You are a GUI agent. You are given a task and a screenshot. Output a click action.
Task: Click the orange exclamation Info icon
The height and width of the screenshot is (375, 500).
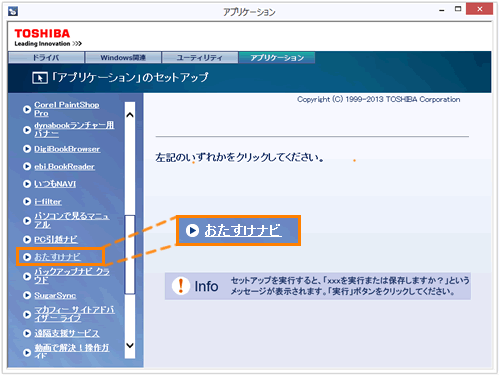click(x=181, y=286)
